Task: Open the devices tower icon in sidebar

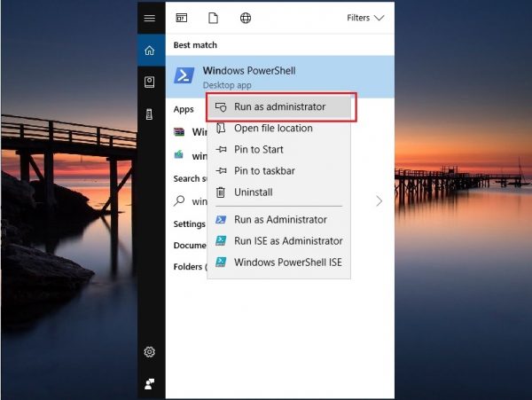Action: click(x=149, y=114)
